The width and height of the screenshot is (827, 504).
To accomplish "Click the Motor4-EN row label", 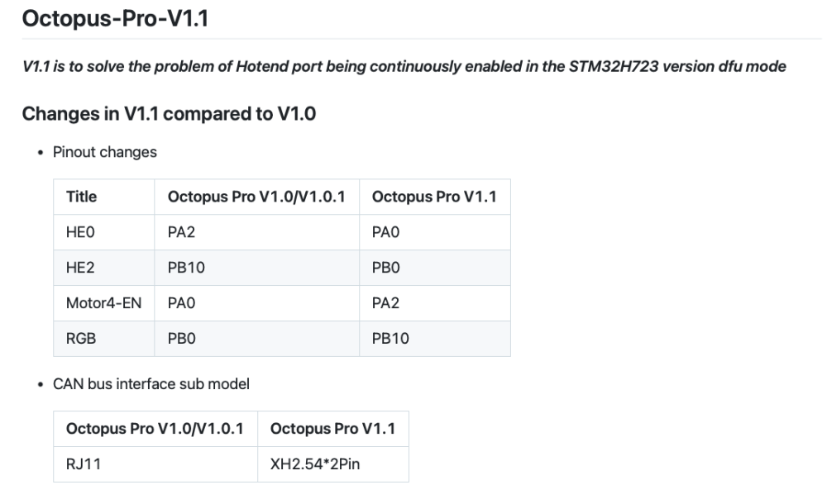I will [103, 303].
